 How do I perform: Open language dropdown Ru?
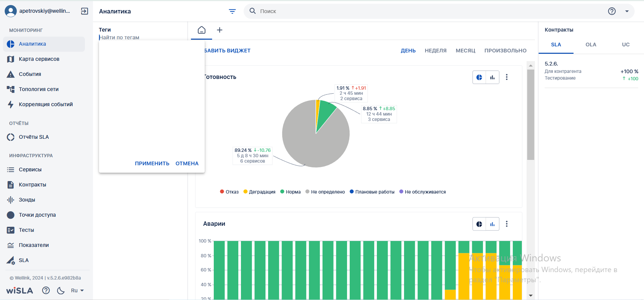click(77, 291)
